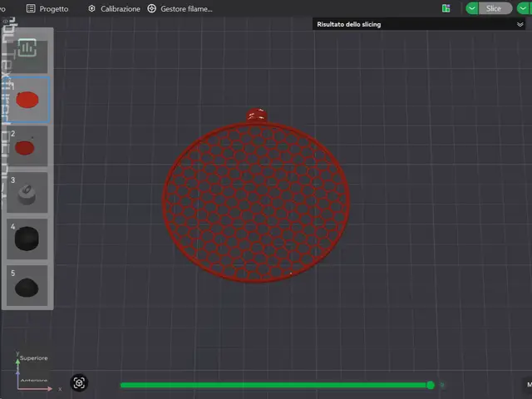Open the Progetto tab
The height and width of the screenshot is (399, 532).
tap(47, 9)
